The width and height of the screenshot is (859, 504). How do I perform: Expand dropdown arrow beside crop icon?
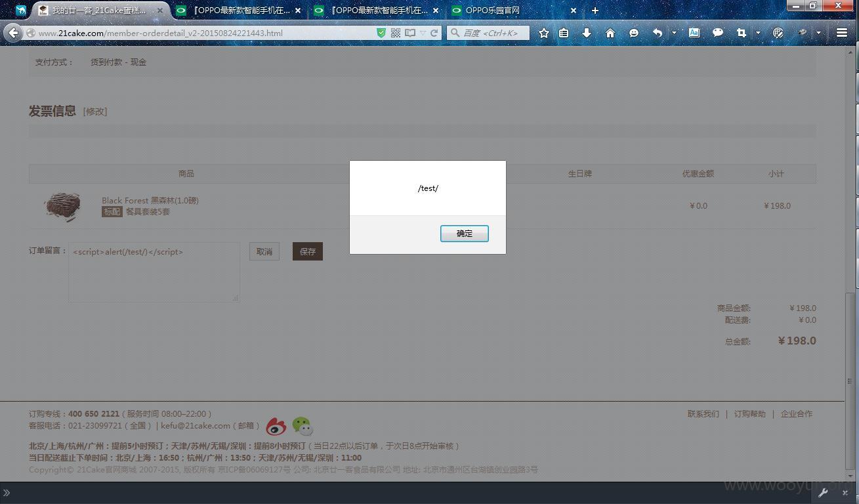[758, 33]
